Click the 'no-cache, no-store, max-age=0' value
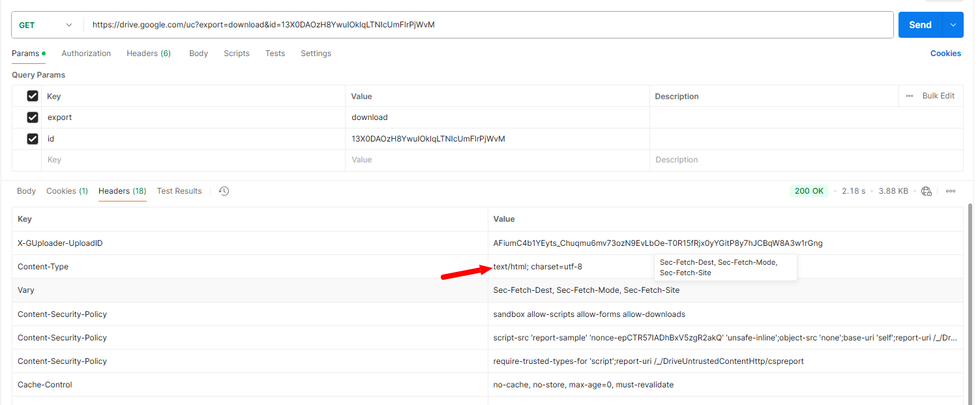Image resolution: width=980 pixels, height=405 pixels. click(584, 385)
